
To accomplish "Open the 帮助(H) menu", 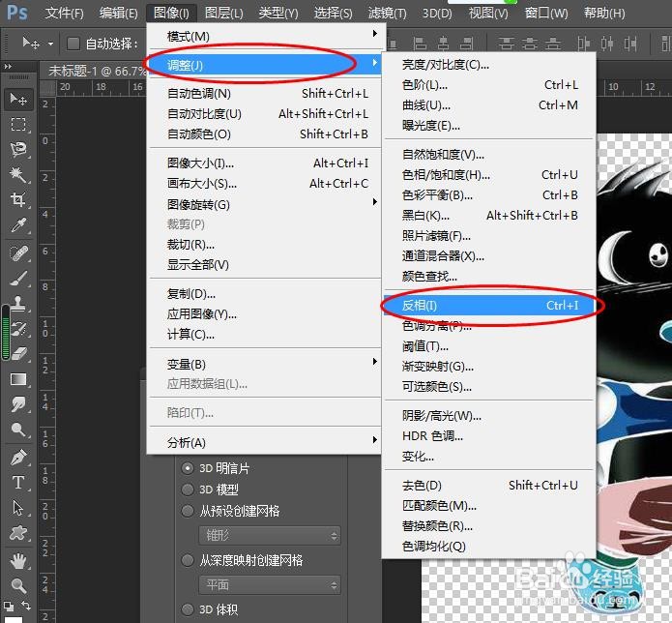I will point(604,13).
